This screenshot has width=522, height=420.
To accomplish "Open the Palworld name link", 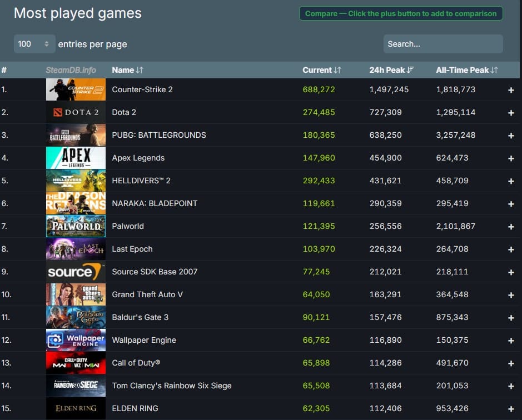I will click(128, 226).
